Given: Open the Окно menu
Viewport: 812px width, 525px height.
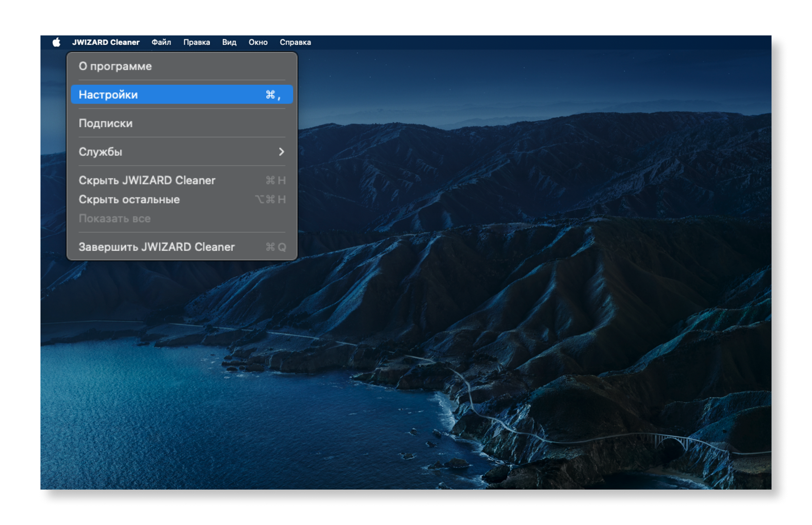Looking at the screenshot, I should (x=258, y=42).
